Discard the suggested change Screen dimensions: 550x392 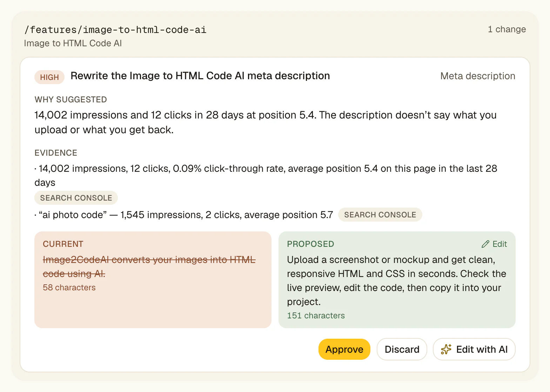click(x=402, y=349)
